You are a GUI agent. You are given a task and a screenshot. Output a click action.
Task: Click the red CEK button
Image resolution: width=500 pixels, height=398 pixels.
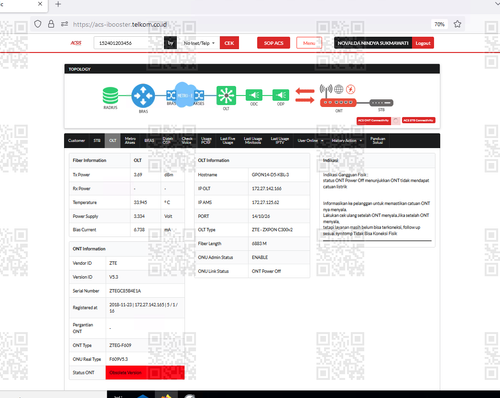coord(229,43)
